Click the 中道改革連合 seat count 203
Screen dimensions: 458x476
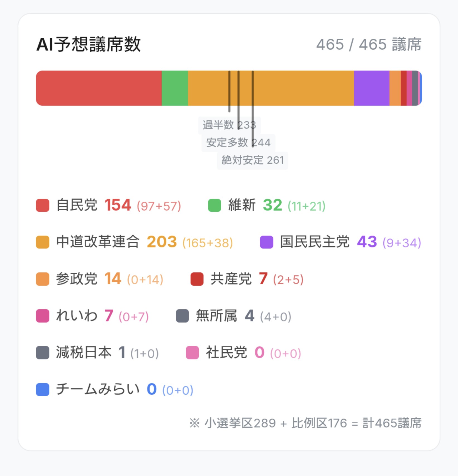tap(162, 242)
